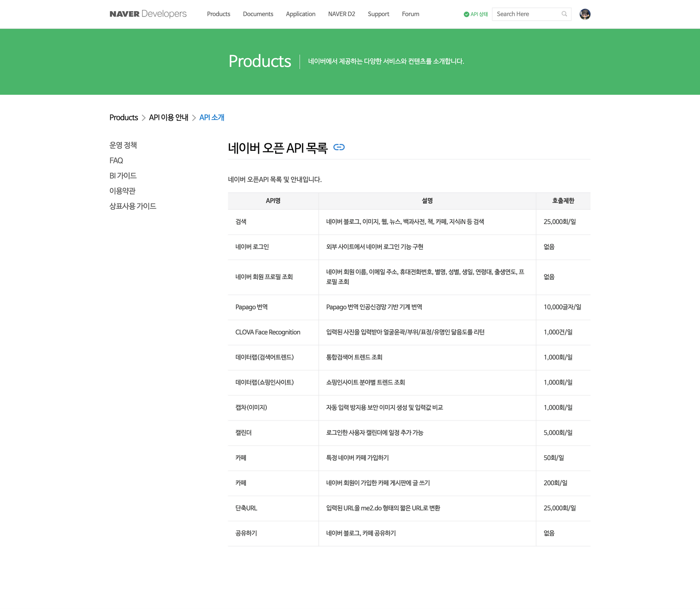The width and height of the screenshot is (700, 609).
Task: Open the user profile avatar
Action: 585,14
